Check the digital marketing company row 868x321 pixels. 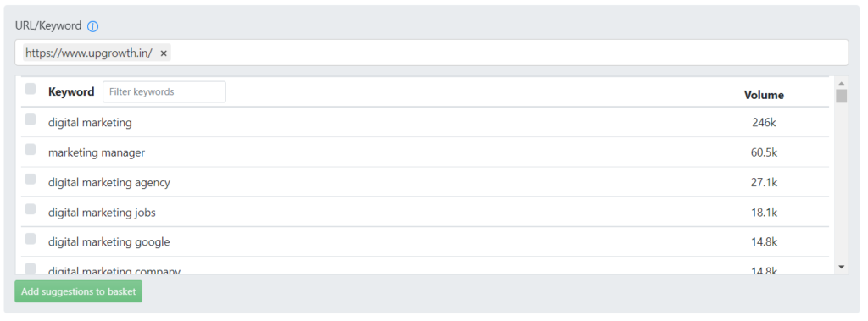point(31,268)
